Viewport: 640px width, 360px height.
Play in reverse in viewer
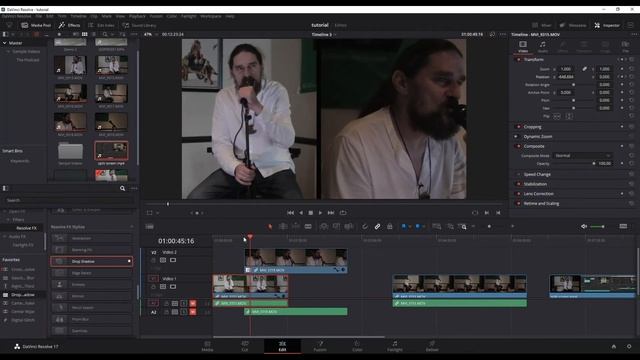click(301, 213)
